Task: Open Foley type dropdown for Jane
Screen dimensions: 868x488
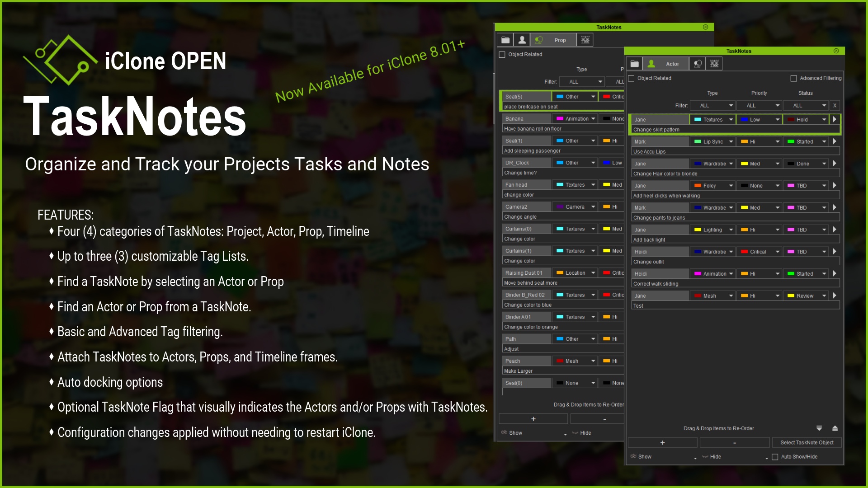Action: point(712,185)
